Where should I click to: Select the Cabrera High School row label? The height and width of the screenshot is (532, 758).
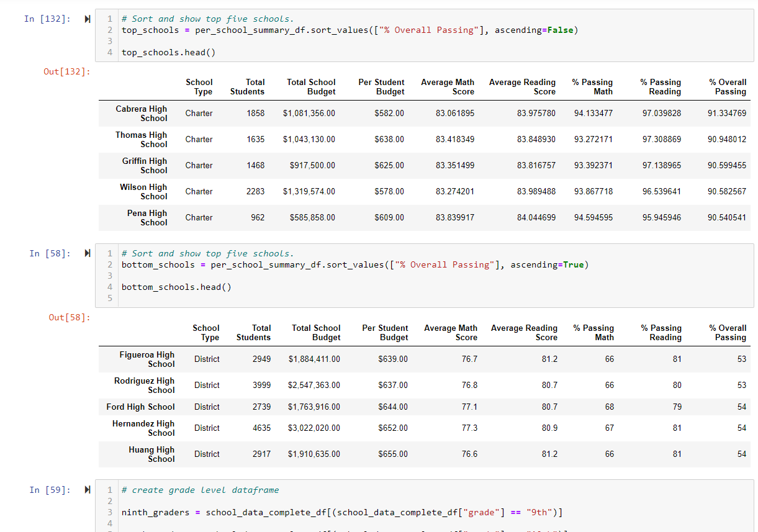coord(142,113)
